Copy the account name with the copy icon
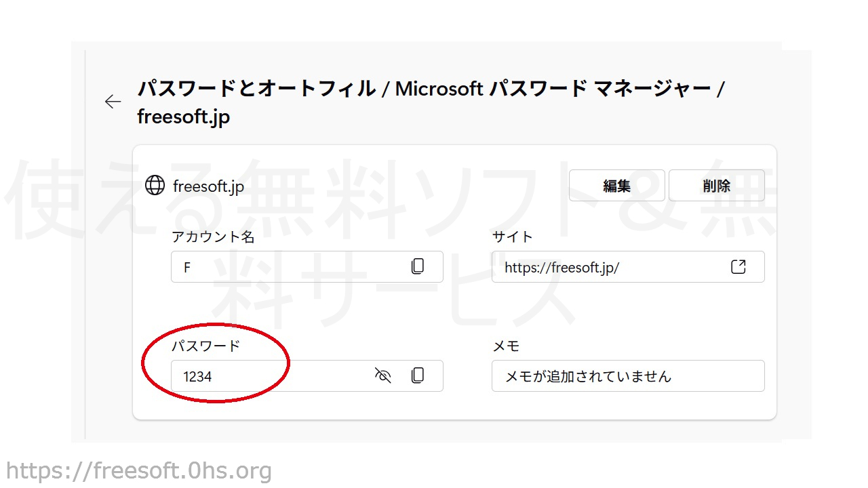Viewport: 868px width, 488px height. click(418, 267)
